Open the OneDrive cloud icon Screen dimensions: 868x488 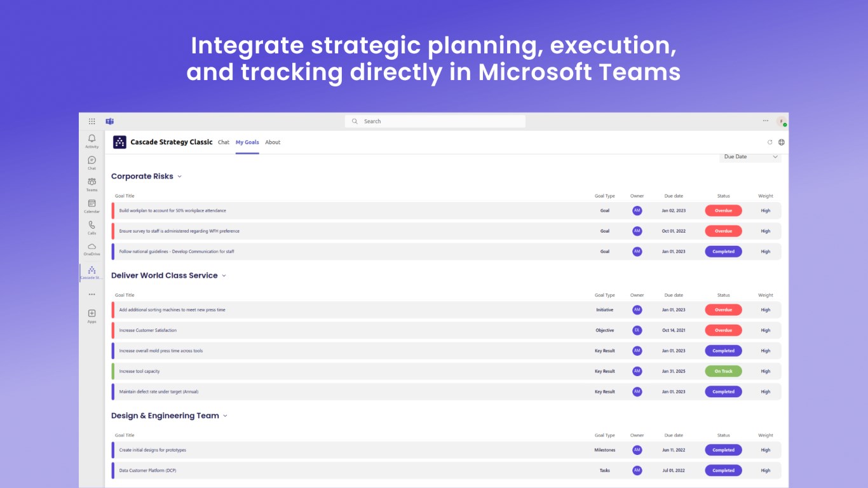pyautogui.click(x=92, y=247)
